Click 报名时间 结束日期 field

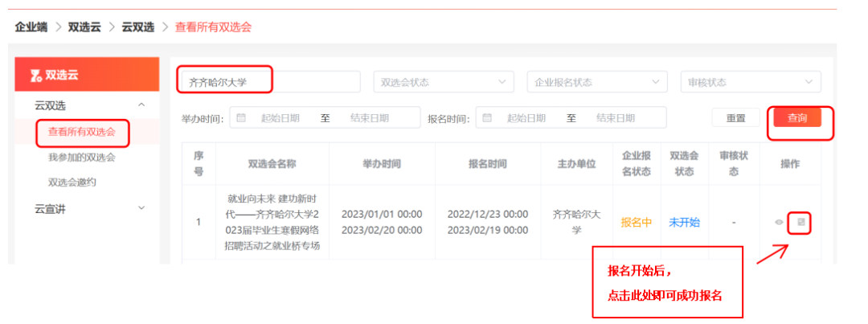[615, 118]
